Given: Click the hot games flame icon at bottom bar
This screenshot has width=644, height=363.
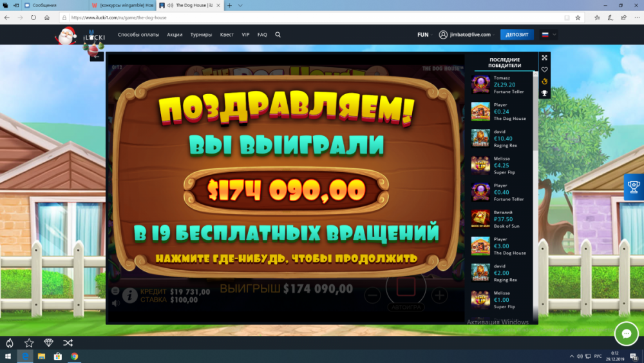Looking at the screenshot, I should point(10,343).
